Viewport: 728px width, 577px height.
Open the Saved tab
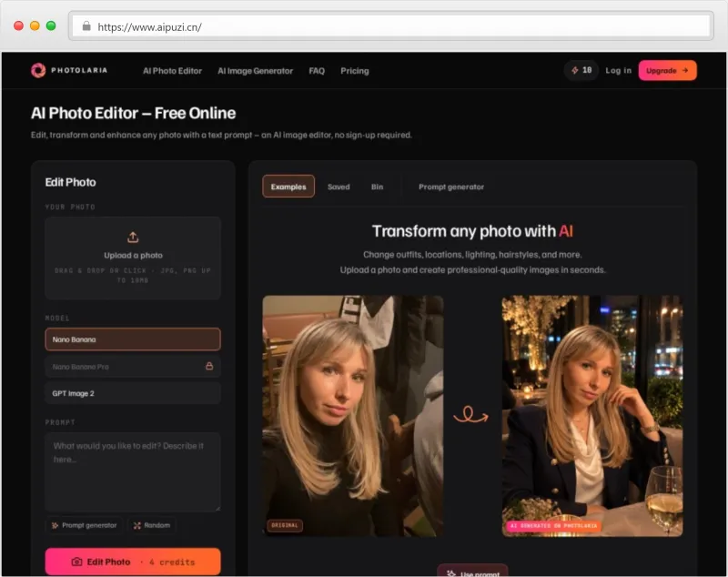[339, 187]
